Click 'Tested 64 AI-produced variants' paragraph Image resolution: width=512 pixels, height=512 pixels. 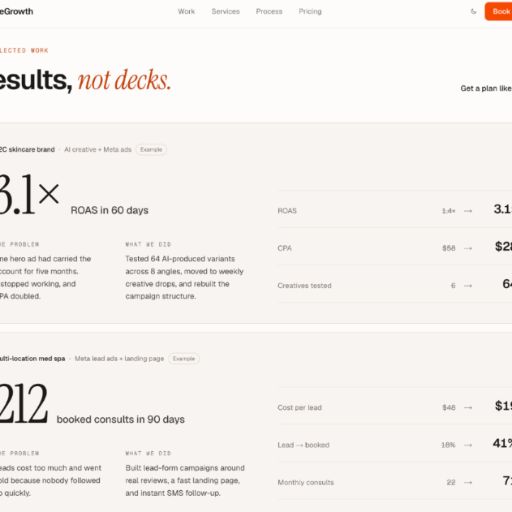pos(184,277)
